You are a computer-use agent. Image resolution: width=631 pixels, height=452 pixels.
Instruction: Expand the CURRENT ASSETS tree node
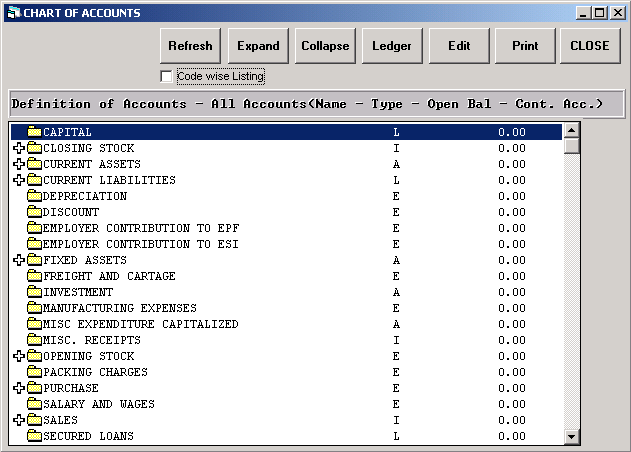coord(19,164)
